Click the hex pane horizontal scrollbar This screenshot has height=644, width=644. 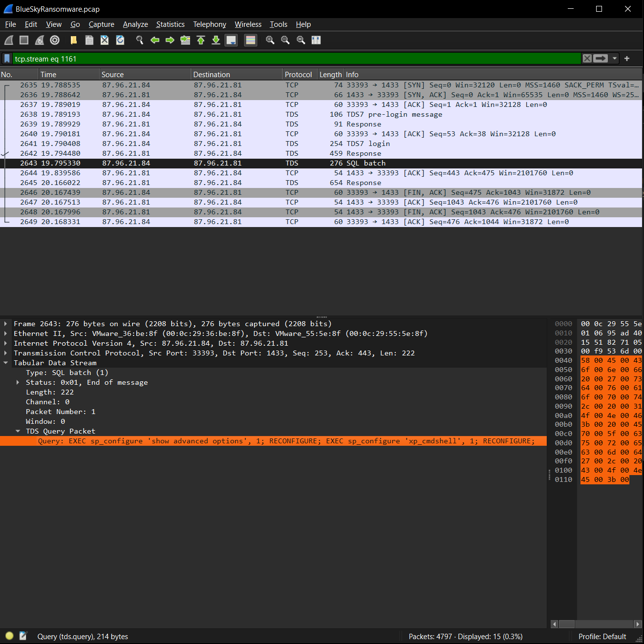[x=596, y=624]
